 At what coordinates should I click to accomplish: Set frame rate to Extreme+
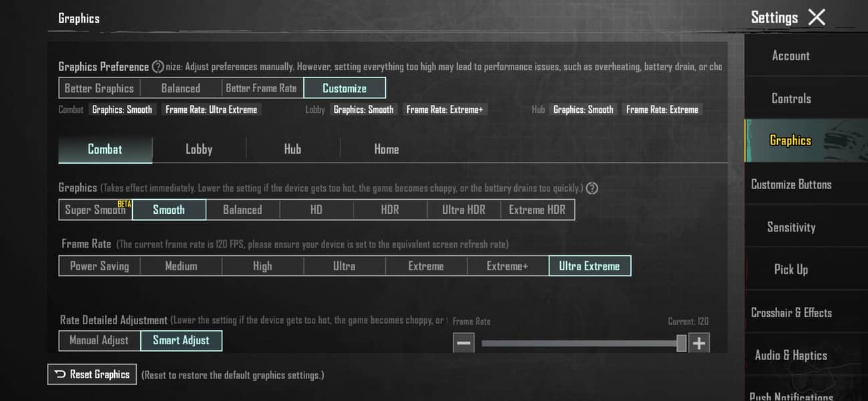(507, 266)
